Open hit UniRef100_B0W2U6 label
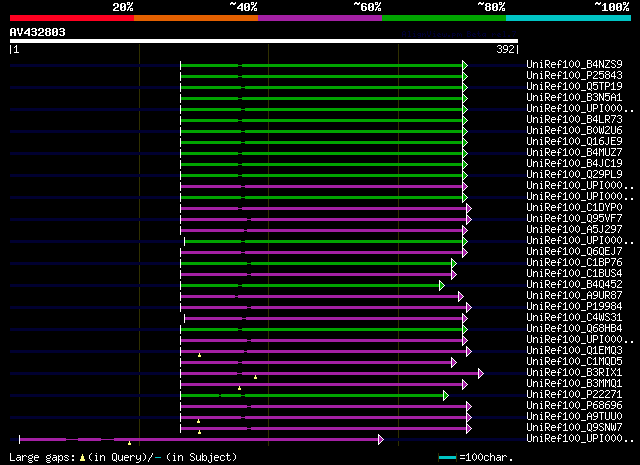Screen dimensions: 640x465 (574, 130)
